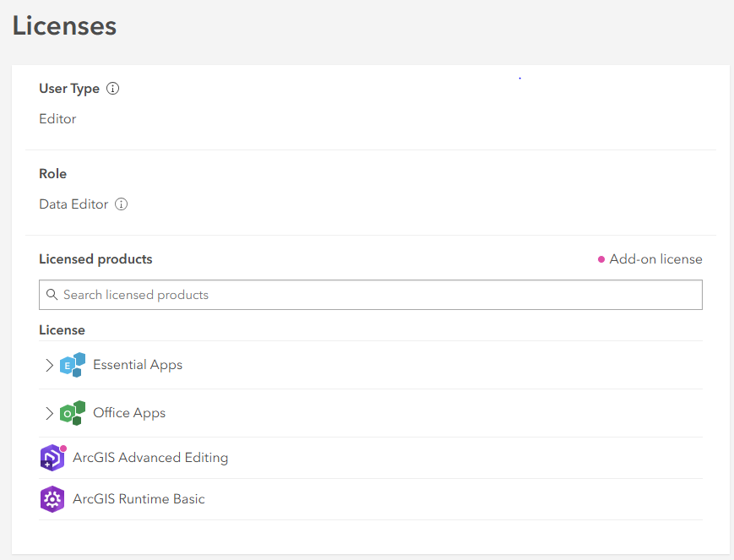Expand the Essential Apps license bundle
Viewport: 734px width, 560px height.
coord(49,365)
